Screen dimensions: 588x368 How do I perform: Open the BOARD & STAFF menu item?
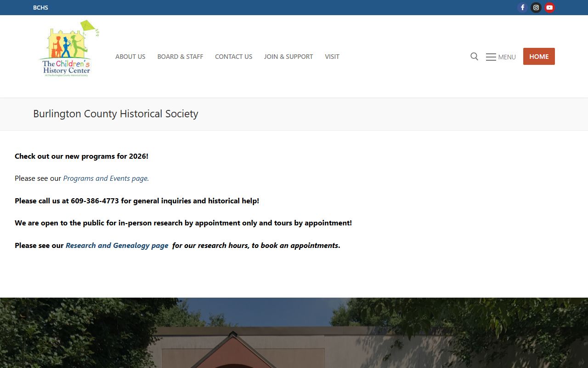180,57
